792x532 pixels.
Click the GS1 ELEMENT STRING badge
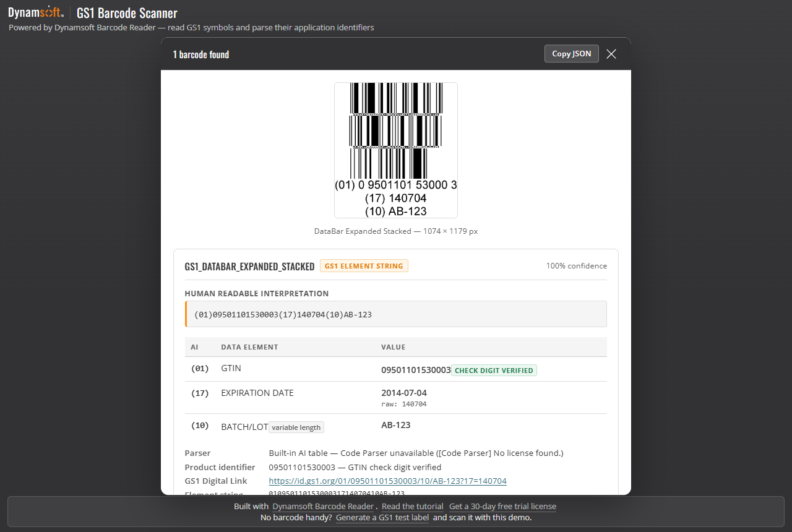(x=364, y=266)
